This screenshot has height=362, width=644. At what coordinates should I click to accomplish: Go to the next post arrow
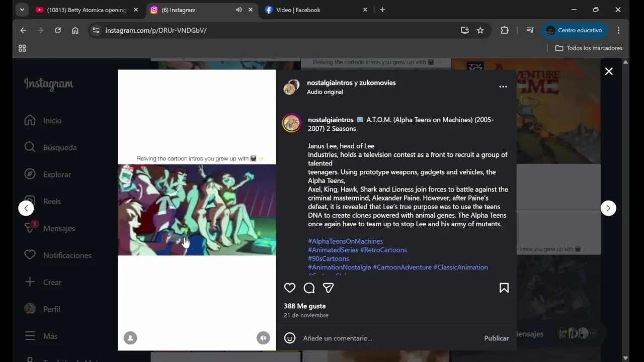click(x=608, y=208)
